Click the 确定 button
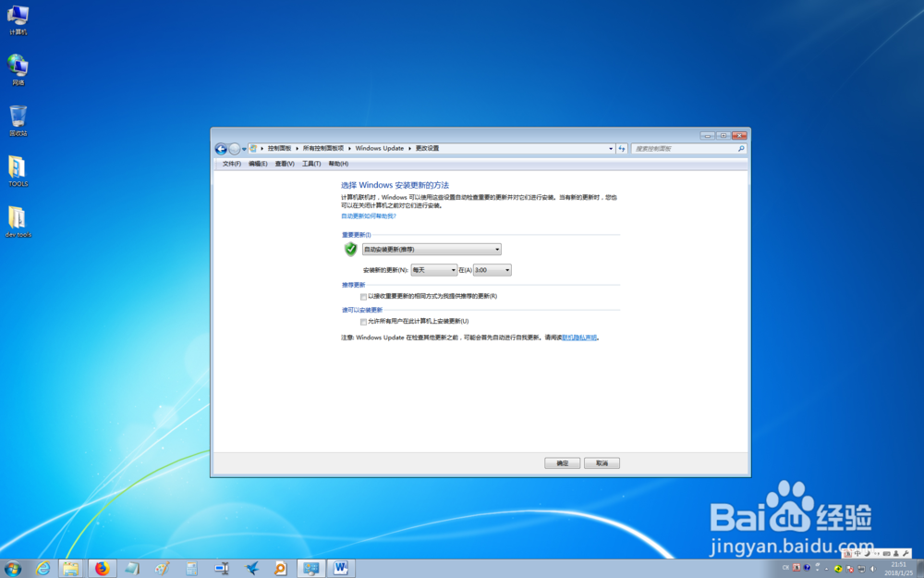The image size is (924, 578). (x=562, y=463)
